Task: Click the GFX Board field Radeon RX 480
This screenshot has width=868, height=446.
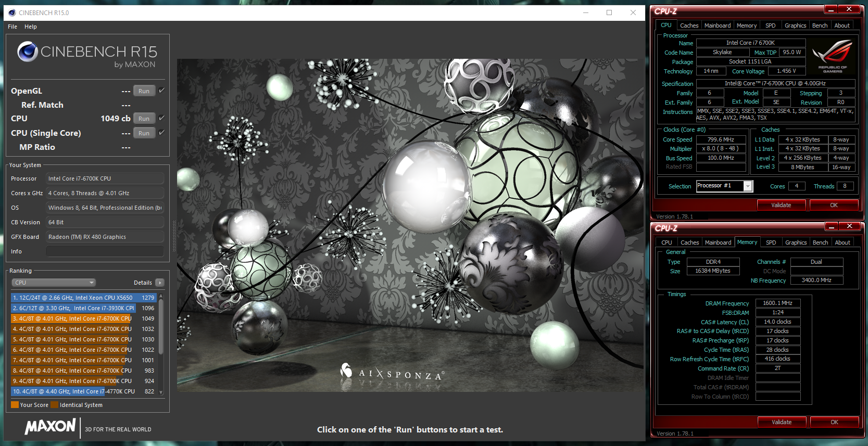Action: [x=105, y=237]
